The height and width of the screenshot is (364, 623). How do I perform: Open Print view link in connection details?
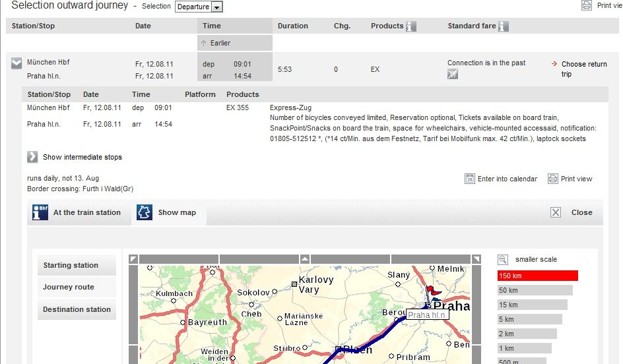576,179
